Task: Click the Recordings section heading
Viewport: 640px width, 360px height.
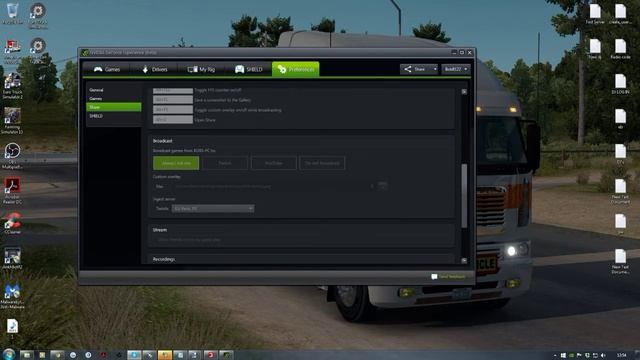Action: coord(164,260)
